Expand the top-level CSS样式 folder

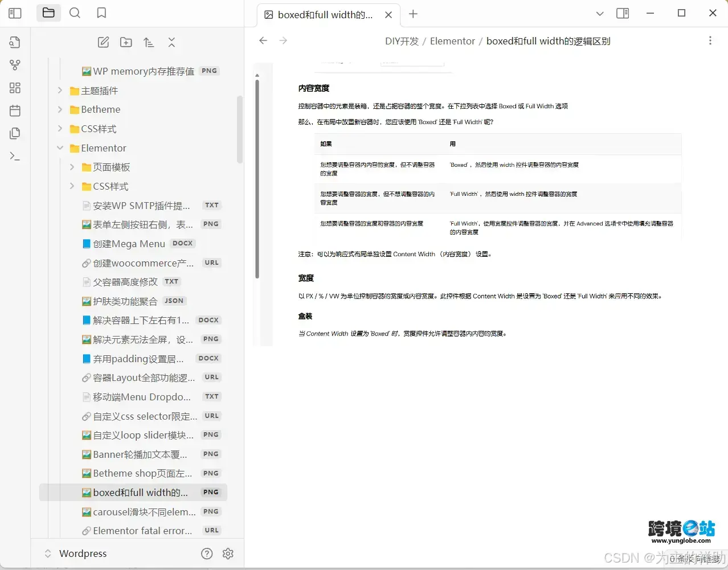pos(60,129)
